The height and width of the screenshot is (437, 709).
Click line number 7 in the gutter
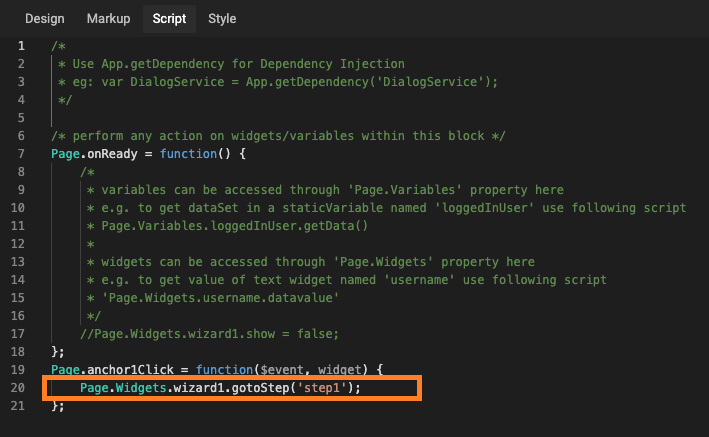(20, 154)
